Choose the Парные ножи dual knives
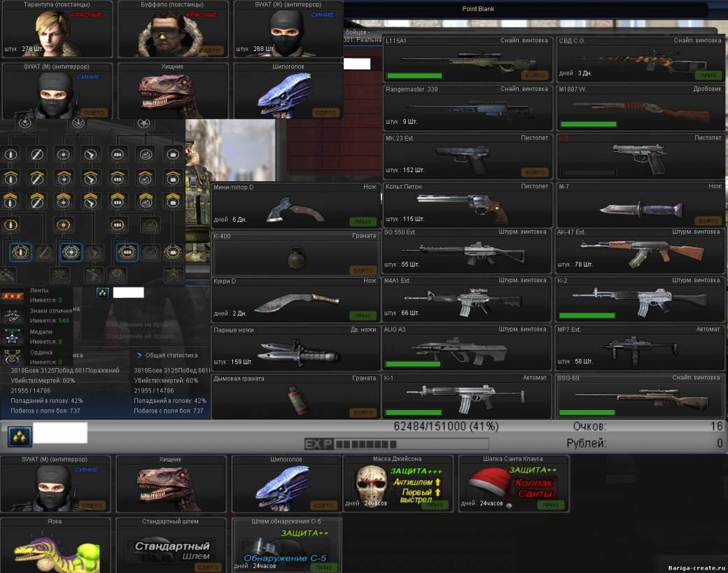 tap(295, 348)
